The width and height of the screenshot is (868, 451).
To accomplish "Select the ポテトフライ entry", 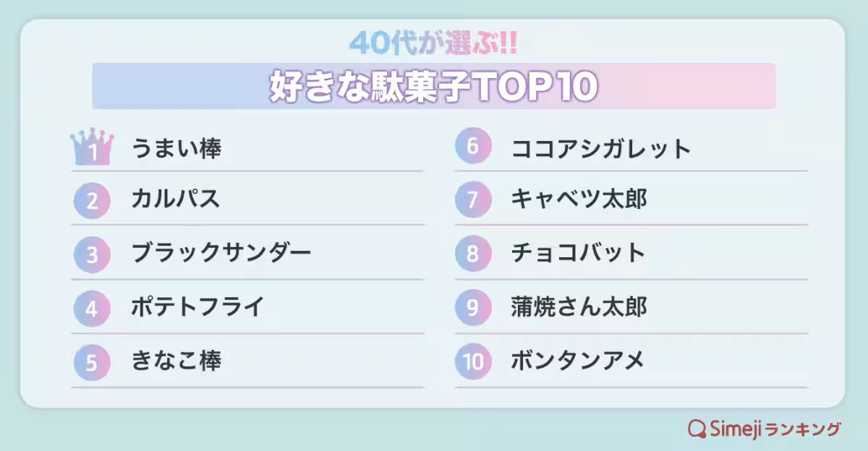I will 197,306.
